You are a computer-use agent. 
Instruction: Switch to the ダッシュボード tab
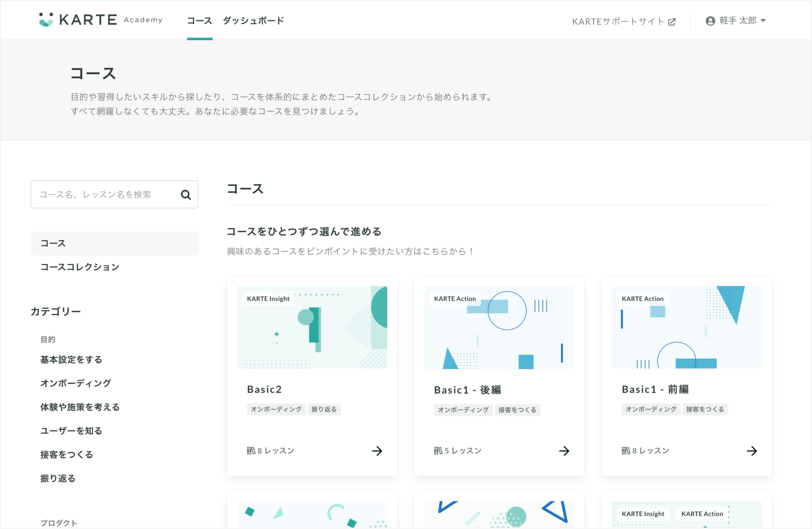click(254, 21)
